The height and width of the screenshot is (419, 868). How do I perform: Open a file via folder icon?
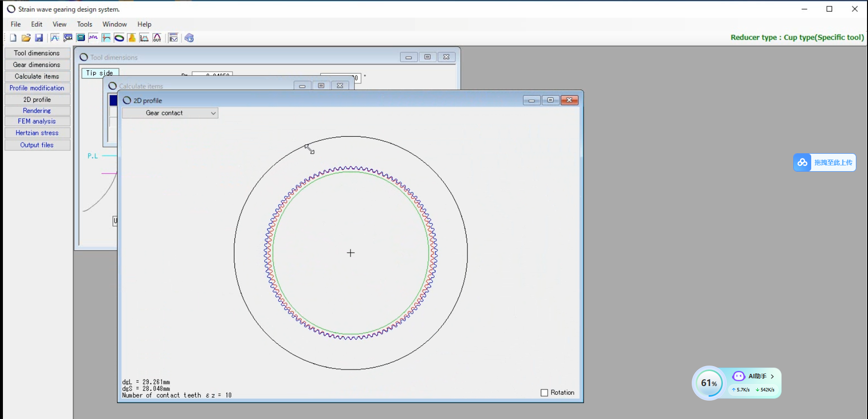pyautogui.click(x=26, y=38)
